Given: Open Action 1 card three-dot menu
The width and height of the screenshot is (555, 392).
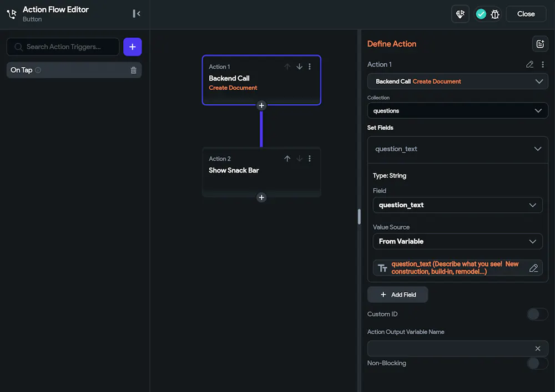Looking at the screenshot, I should (x=310, y=67).
